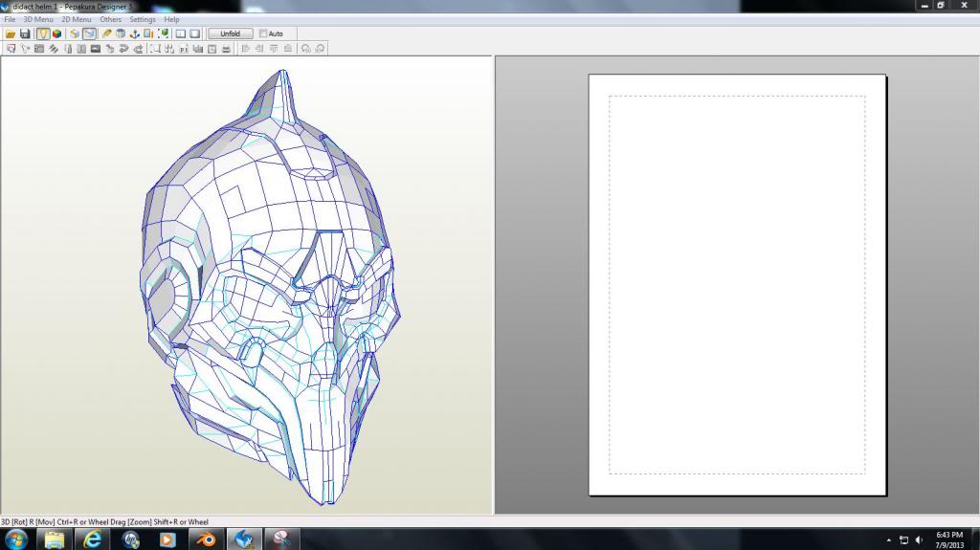
Task: Switch to single-pane window layout
Action: 195,33
